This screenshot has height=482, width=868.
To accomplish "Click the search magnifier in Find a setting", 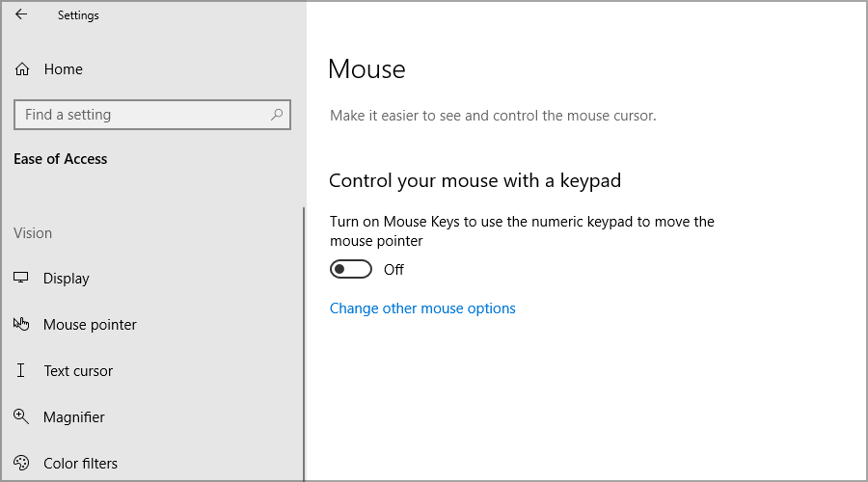I will (277, 115).
